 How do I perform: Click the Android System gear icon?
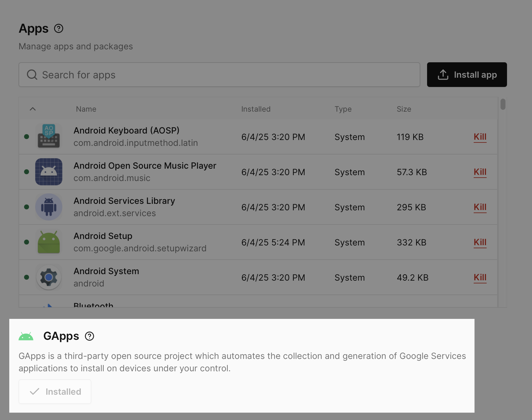(x=49, y=277)
